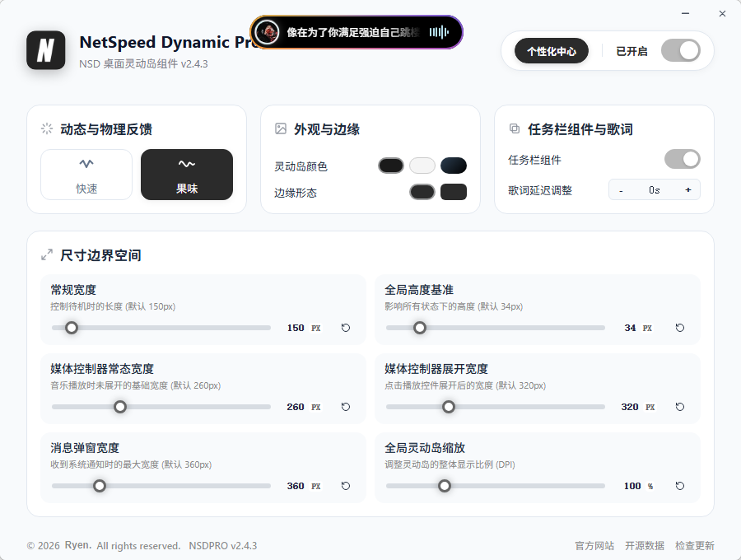Click the 任务栏组件与歌词 layers icon
741x560 pixels.
coord(515,128)
